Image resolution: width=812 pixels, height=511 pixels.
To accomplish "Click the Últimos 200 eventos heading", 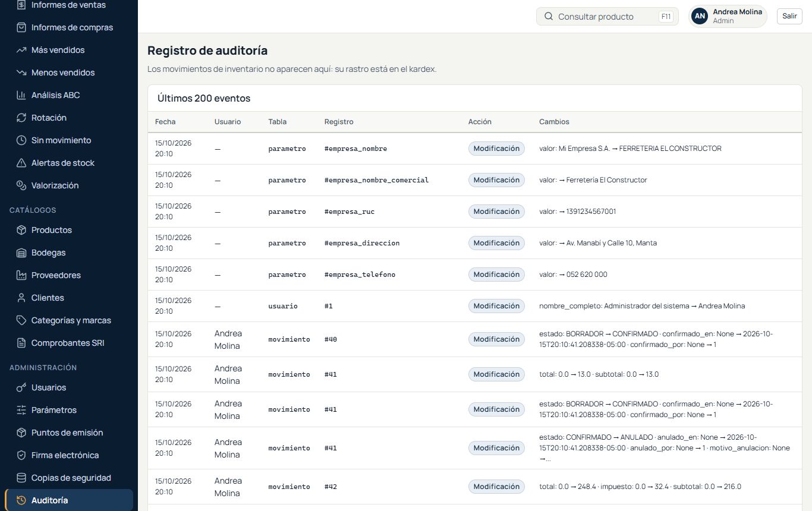I will point(204,99).
